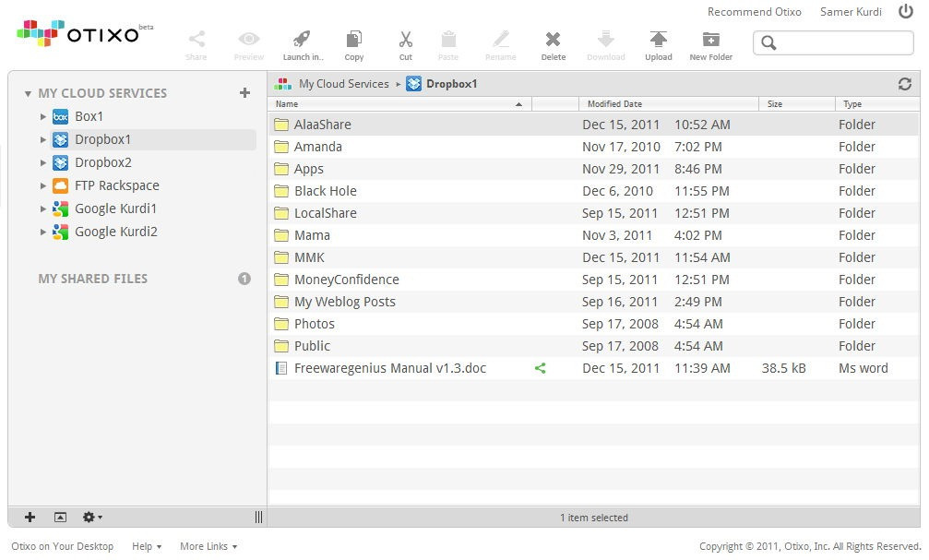The width and height of the screenshot is (929, 560).
Task: Click the Paste clipboard icon
Action: 448,39
